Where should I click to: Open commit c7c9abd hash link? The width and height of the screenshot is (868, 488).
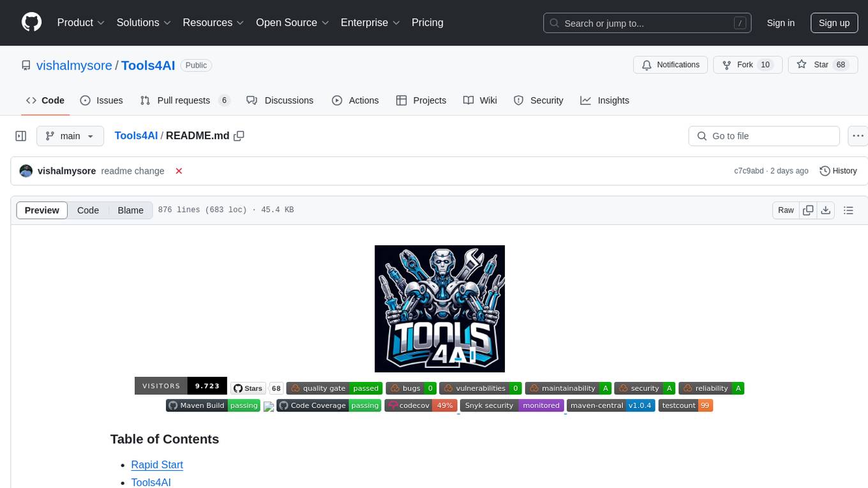click(749, 171)
